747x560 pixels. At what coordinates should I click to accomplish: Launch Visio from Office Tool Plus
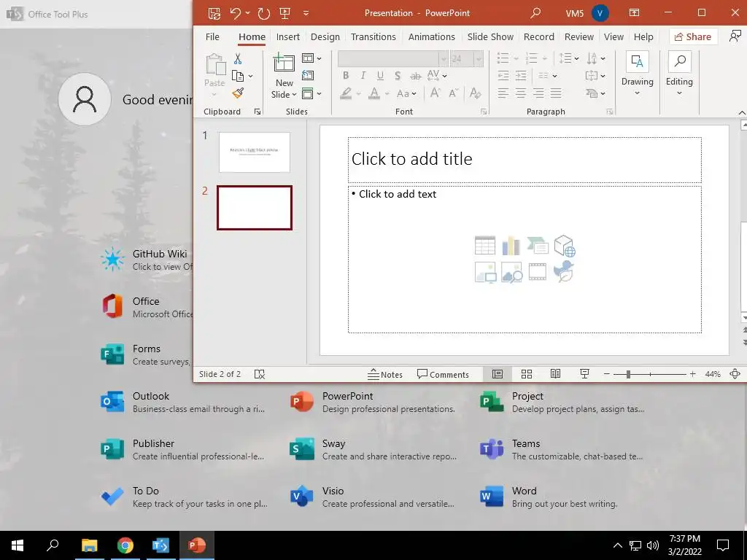pyautogui.click(x=373, y=497)
